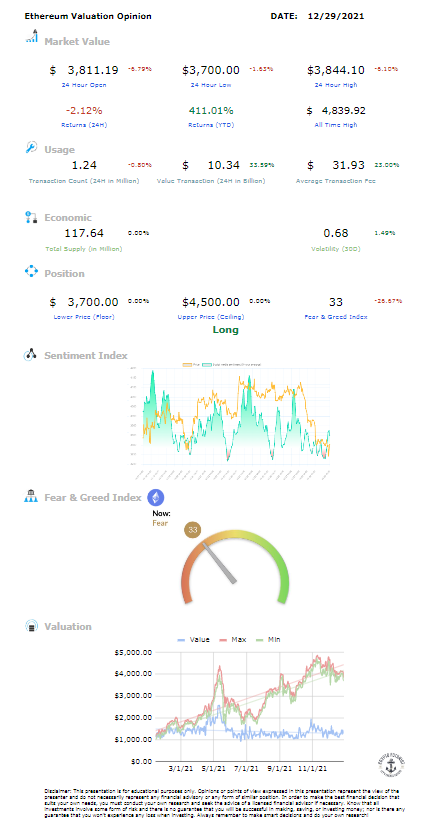The height and width of the screenshot is (835, 443).
Task: Click the Economic section icon
Action: pyautogui.click(x=31, y=217)
